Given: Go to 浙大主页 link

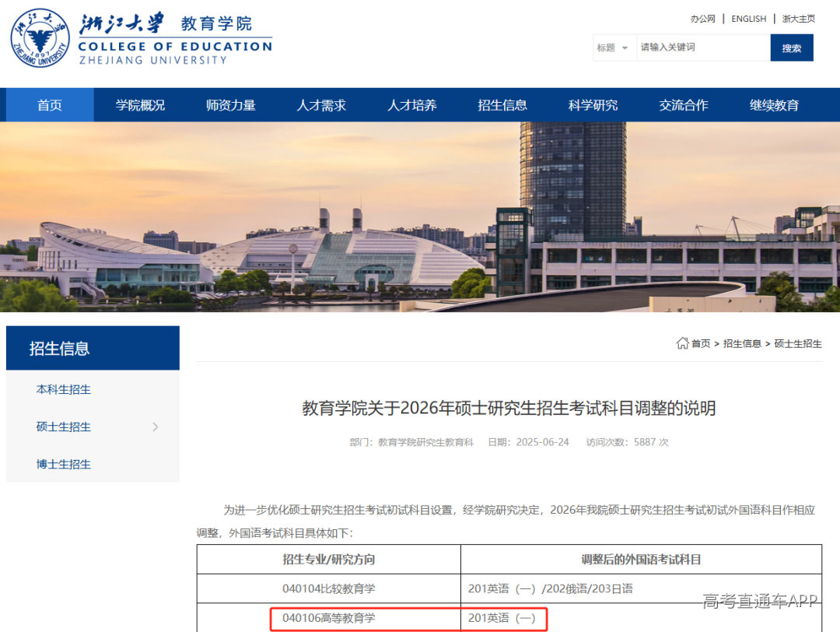Looking at the screenshot, I should (798, 19).
